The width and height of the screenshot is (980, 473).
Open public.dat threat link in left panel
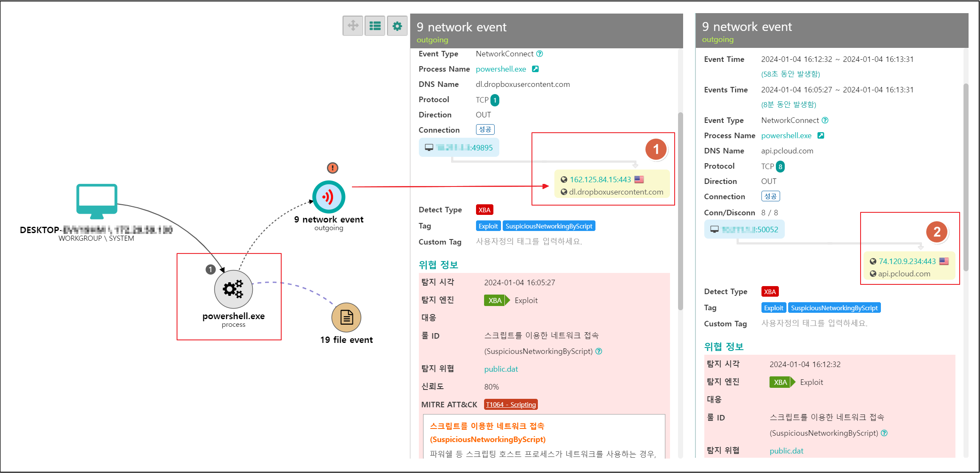pos(501,369)
